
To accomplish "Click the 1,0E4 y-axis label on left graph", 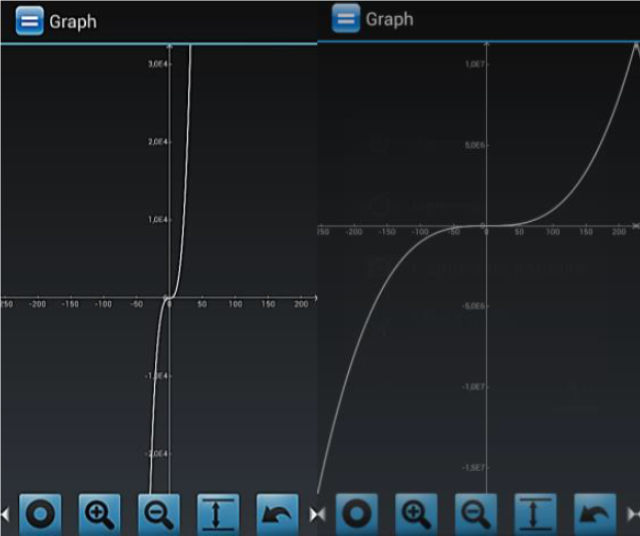I will click(157, 219).
